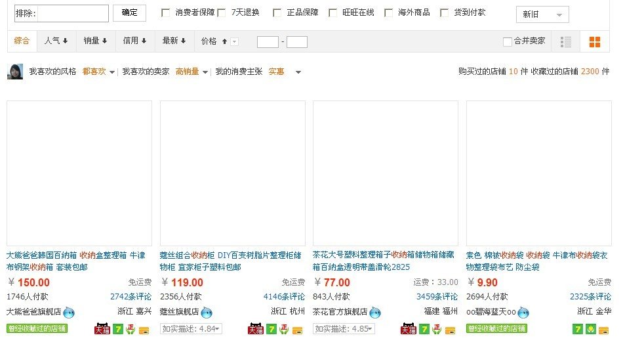The width and height of the screenshot is (644, 350).
Task: Check the 货到付款 option
Action: [x=445, y=12]
